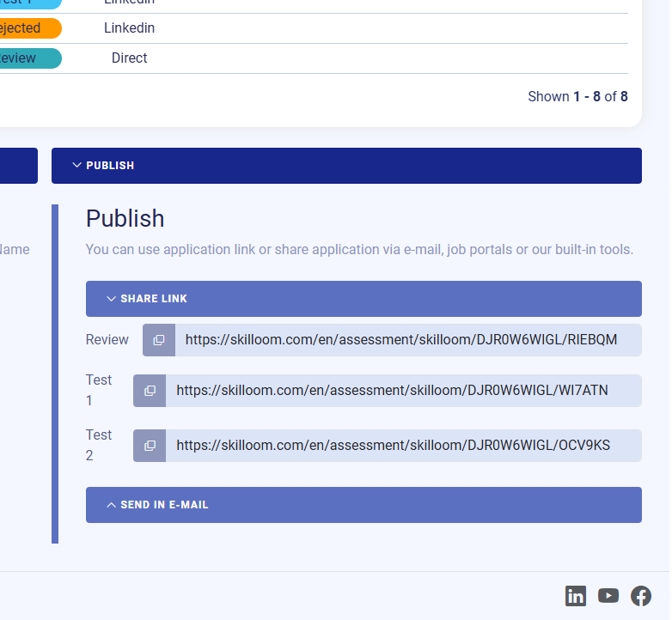672x620 pixels.
Task: Click the dark blue bar left of PUBLISH
Action: click(18, 166)
